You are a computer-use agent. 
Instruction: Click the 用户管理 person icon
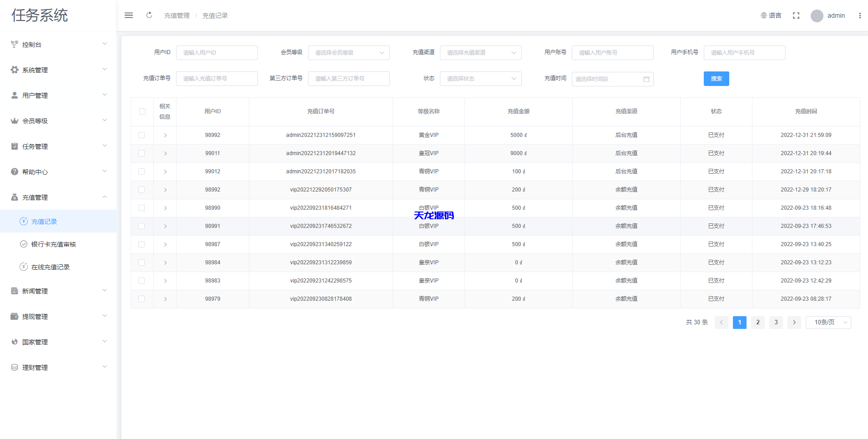(15, 95)
